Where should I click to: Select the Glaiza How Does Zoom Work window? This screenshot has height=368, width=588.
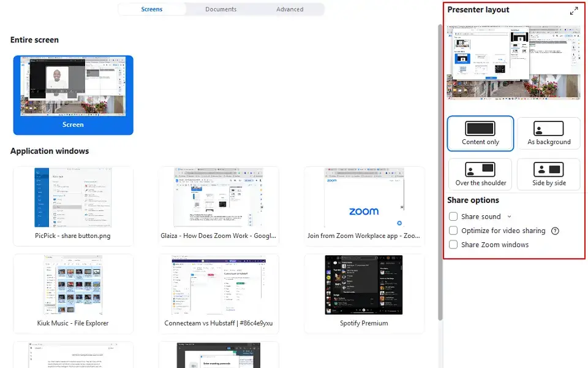coord(219,205)
